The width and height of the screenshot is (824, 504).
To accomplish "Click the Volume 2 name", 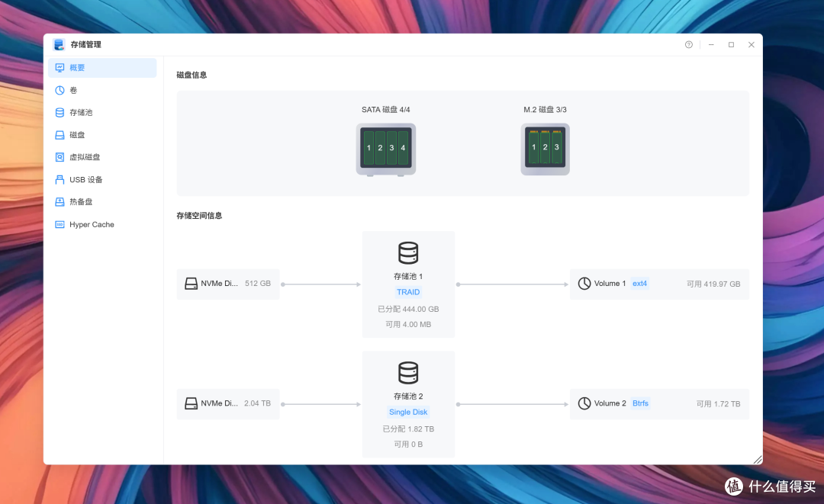I will tap(610, 403).
